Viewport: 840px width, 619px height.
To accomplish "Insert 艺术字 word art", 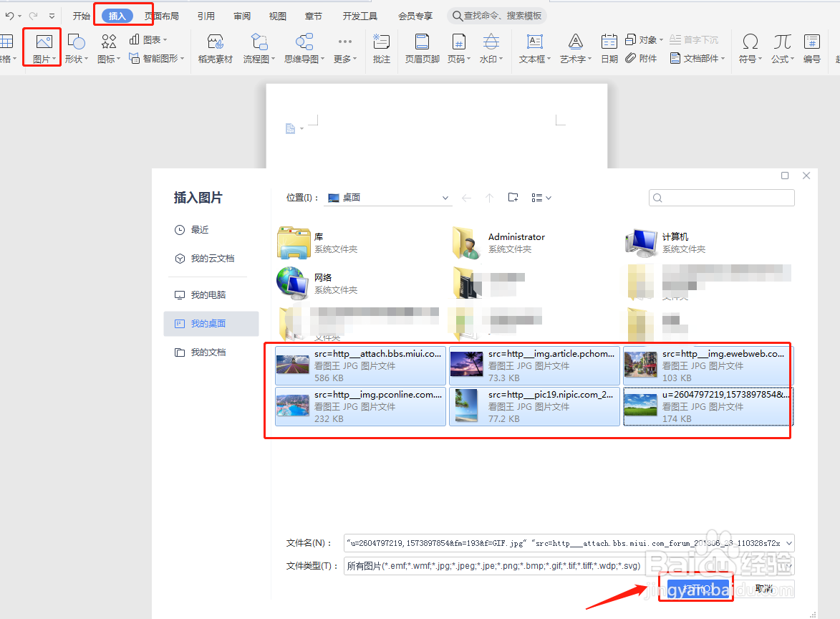I will tap(575, 48).
